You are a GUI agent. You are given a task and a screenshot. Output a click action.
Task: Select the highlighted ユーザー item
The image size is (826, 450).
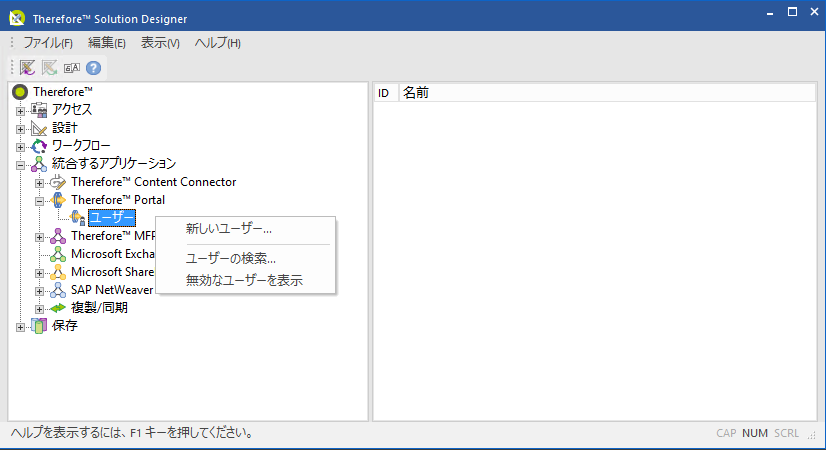[x=112, y=218]
